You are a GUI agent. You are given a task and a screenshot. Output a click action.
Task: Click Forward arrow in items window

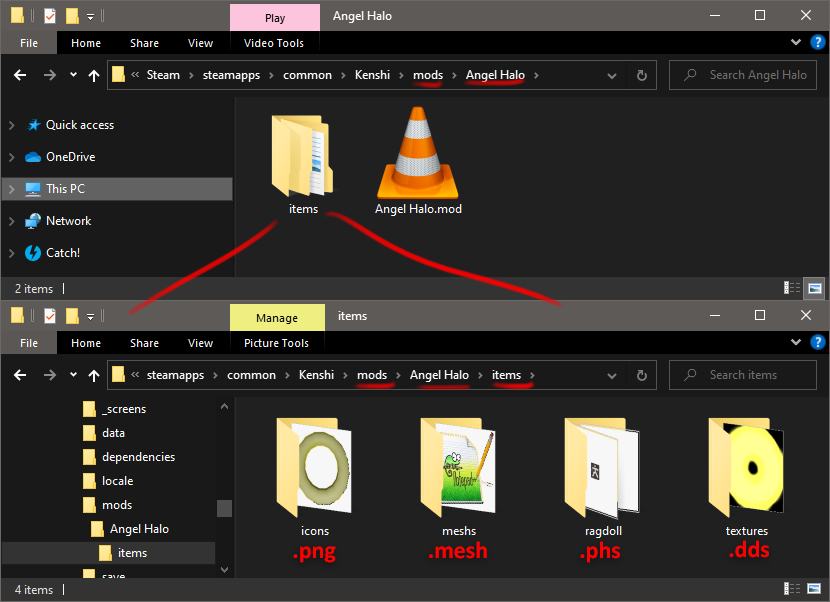click(50, 375)
